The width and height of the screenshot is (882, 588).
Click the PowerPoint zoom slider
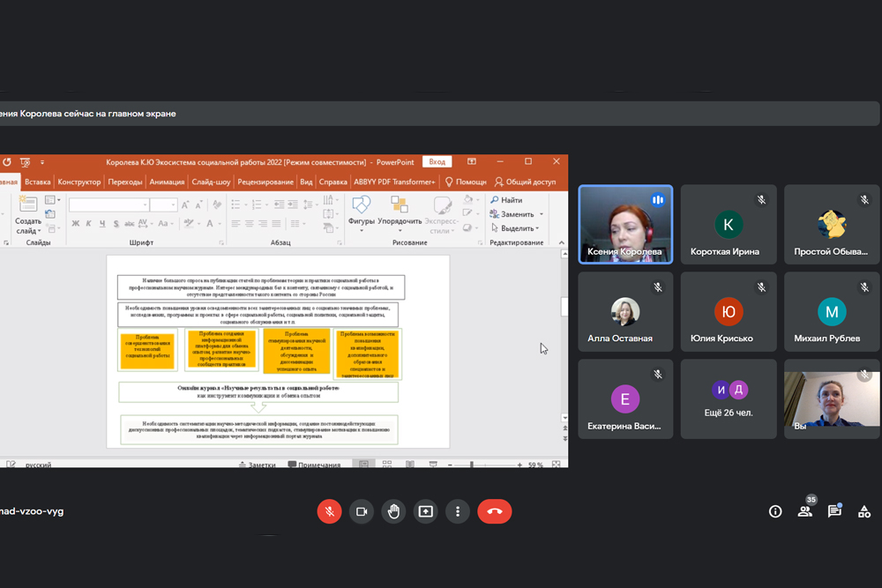(471, 464)
